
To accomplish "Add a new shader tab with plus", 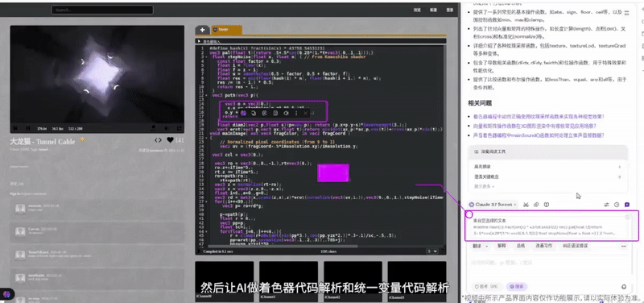I will coord(202,30).
